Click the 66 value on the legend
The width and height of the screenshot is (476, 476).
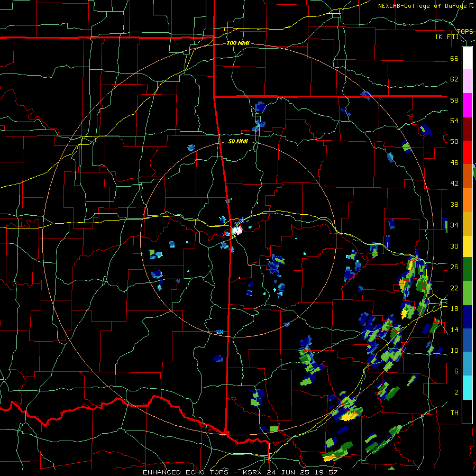click(x=454, y=59)
